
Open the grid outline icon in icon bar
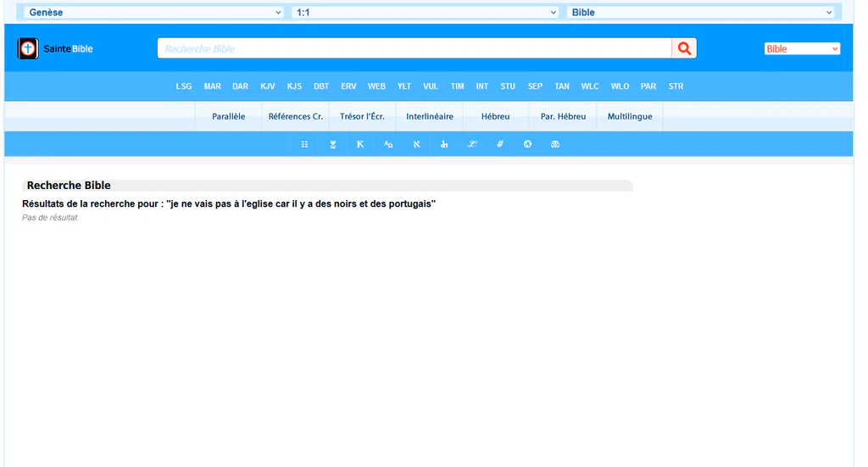pos(304,144)
